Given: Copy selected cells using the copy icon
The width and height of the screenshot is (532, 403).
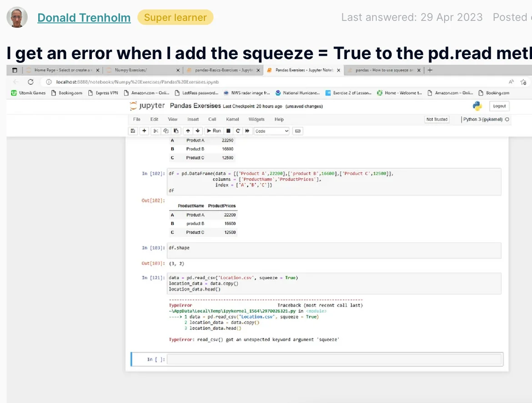Looking at the screenshot, I should [166, 131].
